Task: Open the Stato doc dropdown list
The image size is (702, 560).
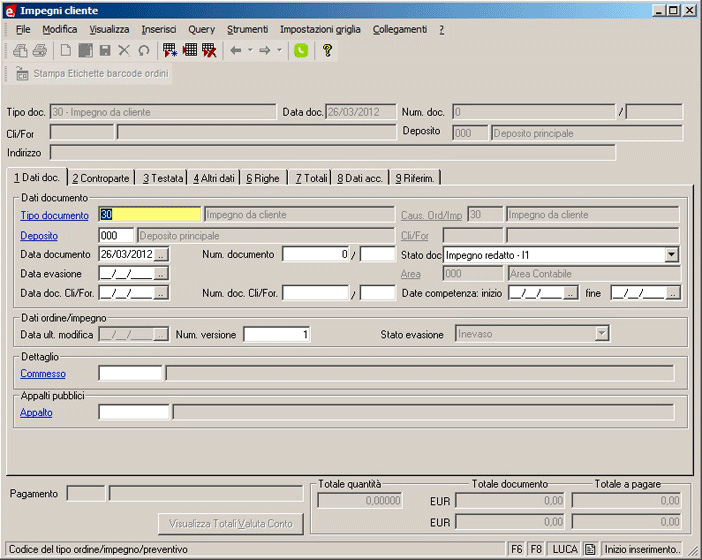Action: (x=671, y=255)
